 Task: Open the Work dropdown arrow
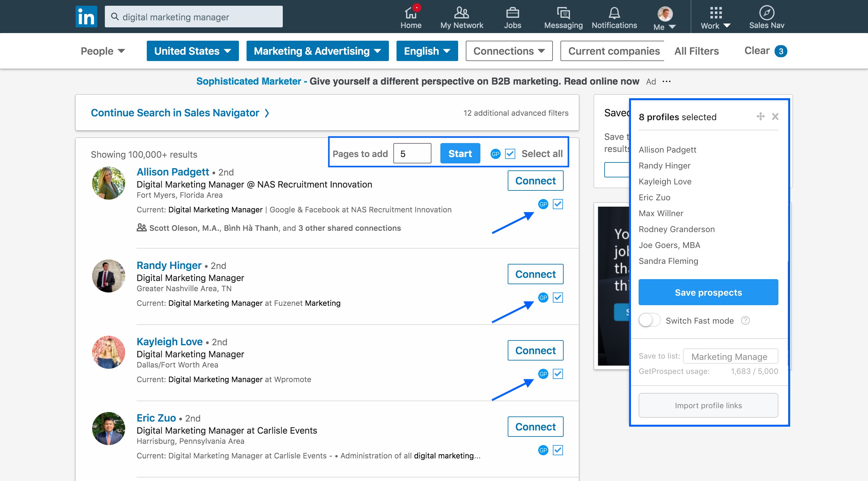point(727,26)
